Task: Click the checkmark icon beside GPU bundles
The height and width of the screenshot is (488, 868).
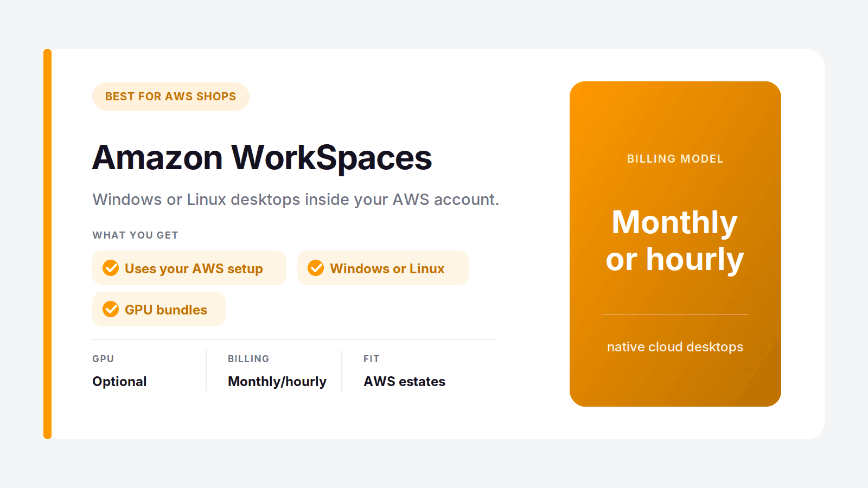Action: point(111,309)
